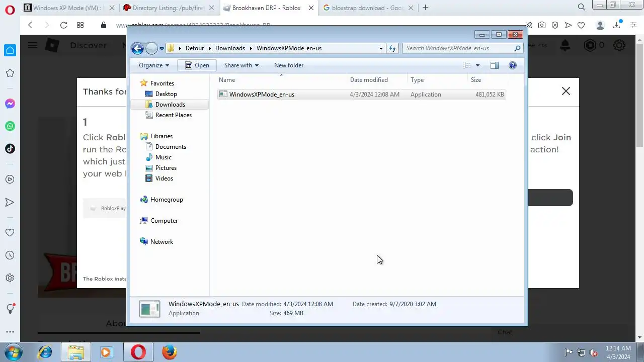
Task: Click the magnifier icon in Explorer search
Action: [x=517, y=48]
